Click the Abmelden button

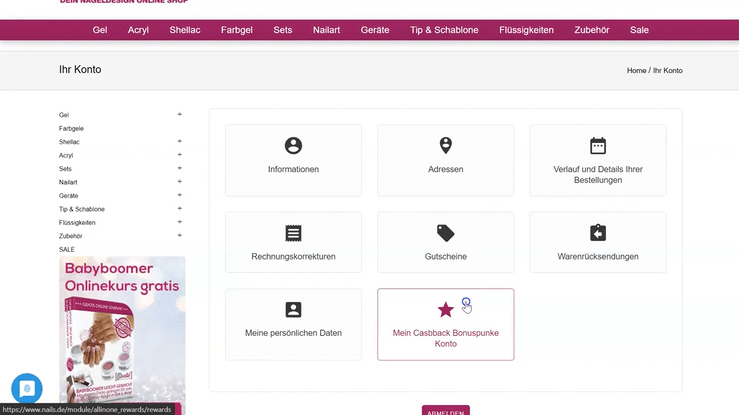click(x=445, y=410)
